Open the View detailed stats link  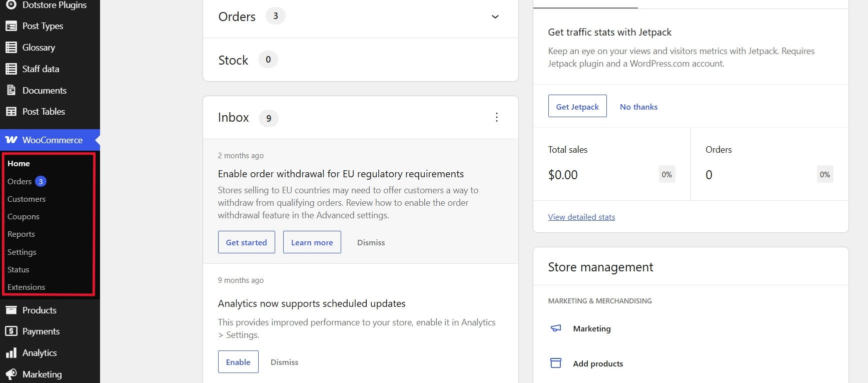point(582,217)
